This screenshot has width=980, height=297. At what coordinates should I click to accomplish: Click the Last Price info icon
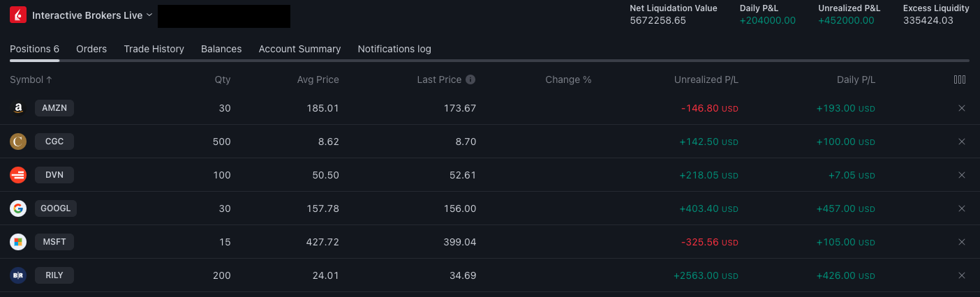point(470,79)
